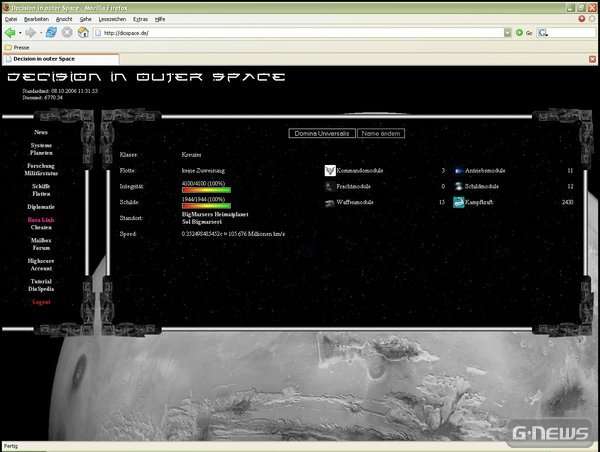Click the Kommandomodule icon
The image size is (600, 452).
330,170
